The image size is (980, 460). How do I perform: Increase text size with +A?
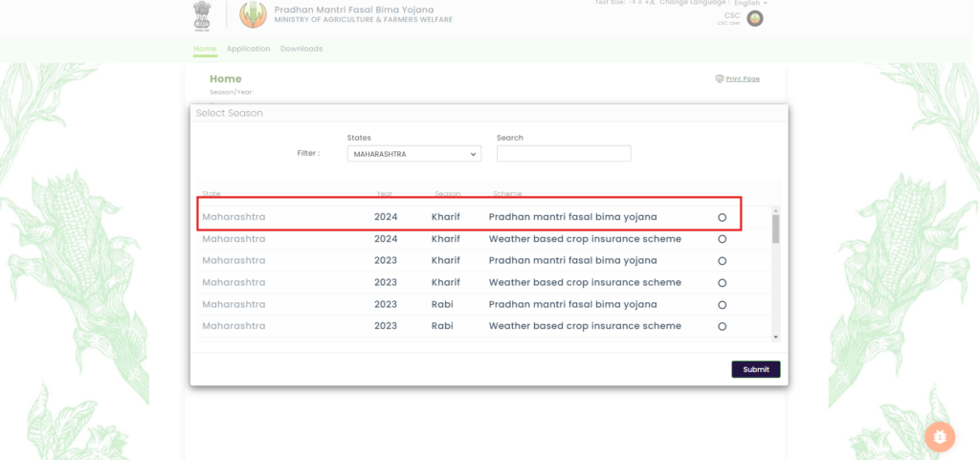point(650,3)
